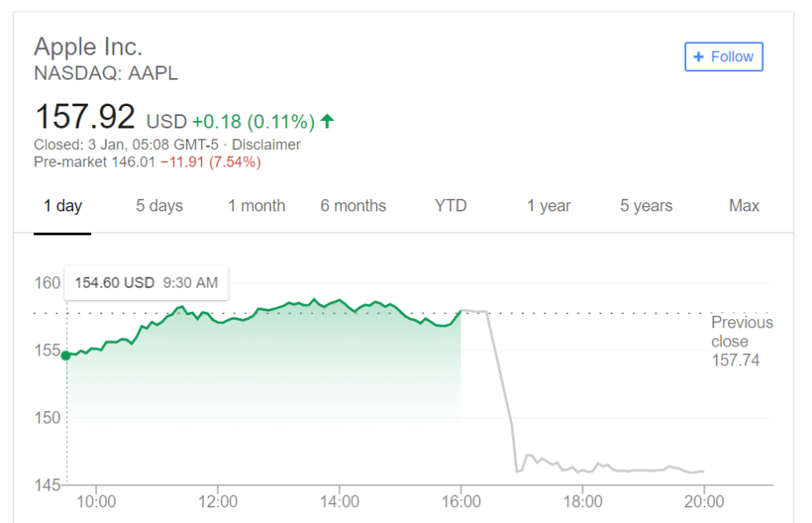Click the Previous close 157.74 label
812x523 pixels.
tap(741, 341)
